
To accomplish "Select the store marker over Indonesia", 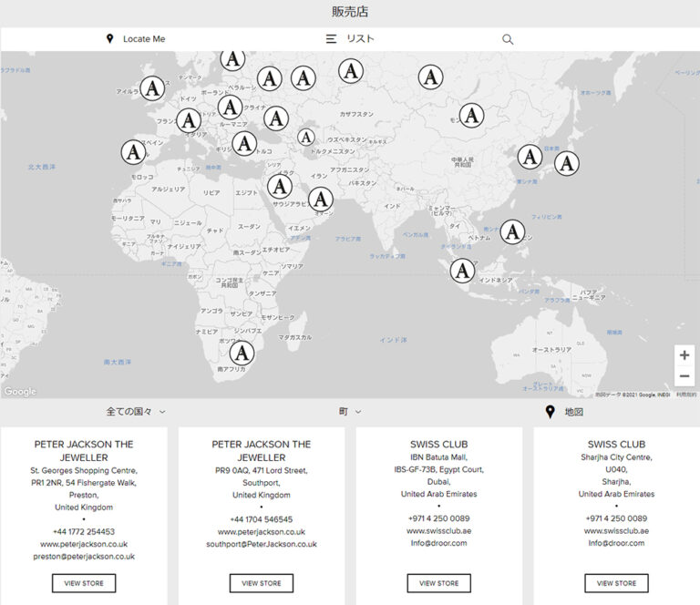I will [462, 271].
